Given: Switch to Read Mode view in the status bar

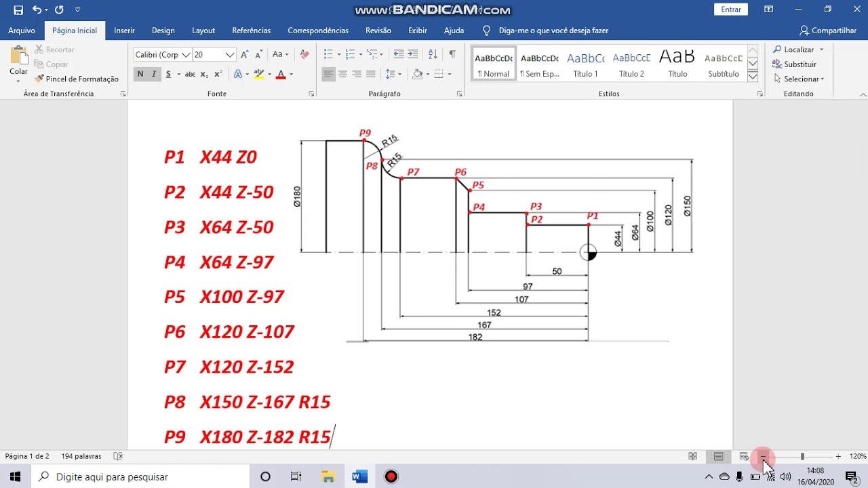Looking at the screenshot, I should click(x=692, y=456).
